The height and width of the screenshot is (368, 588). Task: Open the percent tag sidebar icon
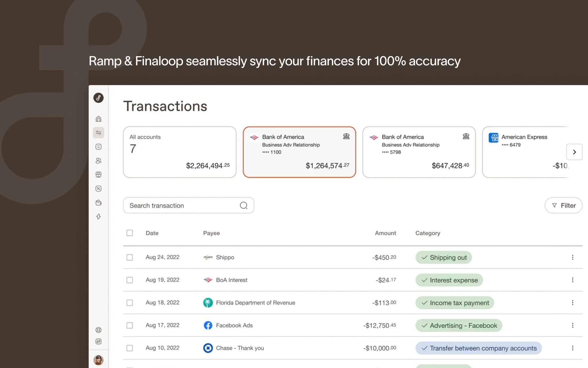pyautogui.click(x=98, y=189)
